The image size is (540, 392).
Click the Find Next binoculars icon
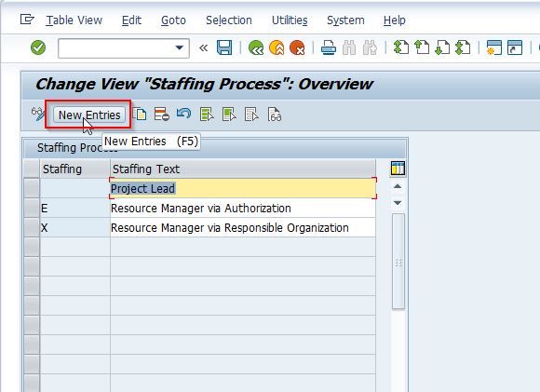[x=370, y=47]
